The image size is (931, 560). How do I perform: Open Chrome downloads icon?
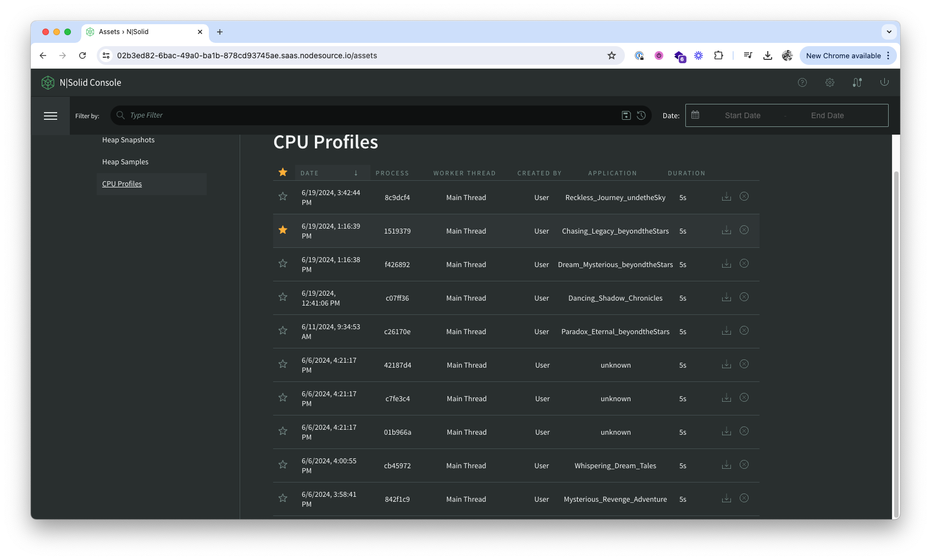(x=768, y=56)
